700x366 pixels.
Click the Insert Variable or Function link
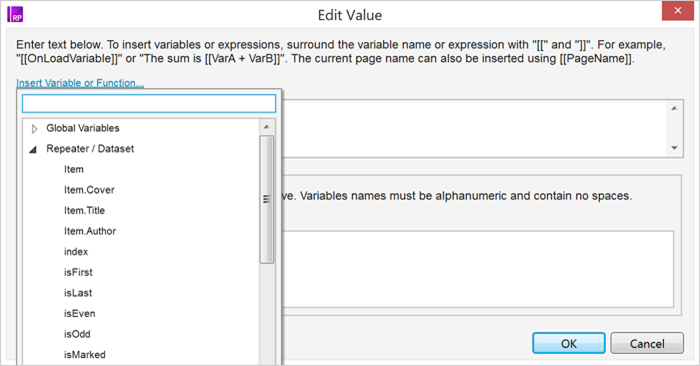80,83
